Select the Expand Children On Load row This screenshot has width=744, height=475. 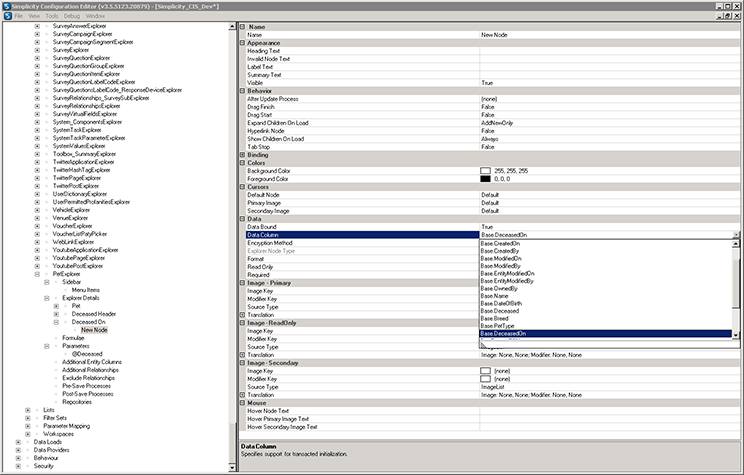click(x=493, y=123)
